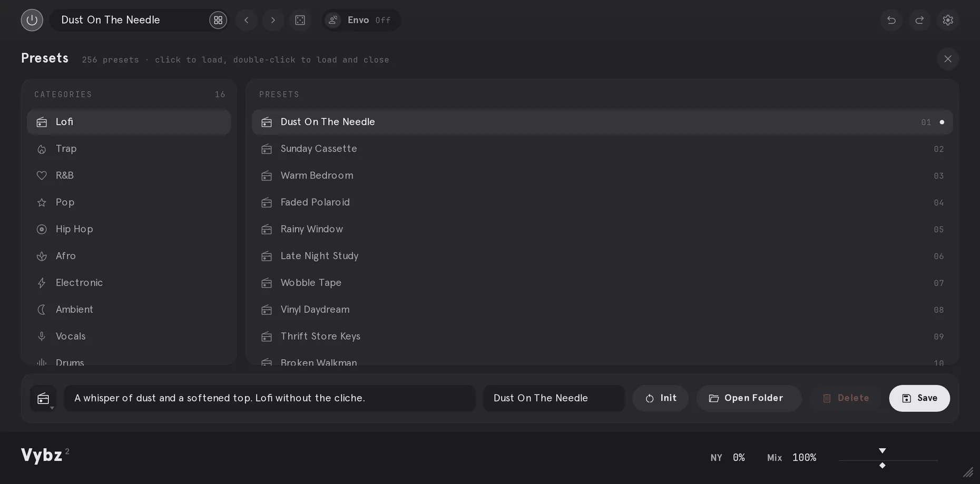This screenshot has height=484, width=980.
Task: Load the Thrift Store Keys preset
Action: click(602, 337)
